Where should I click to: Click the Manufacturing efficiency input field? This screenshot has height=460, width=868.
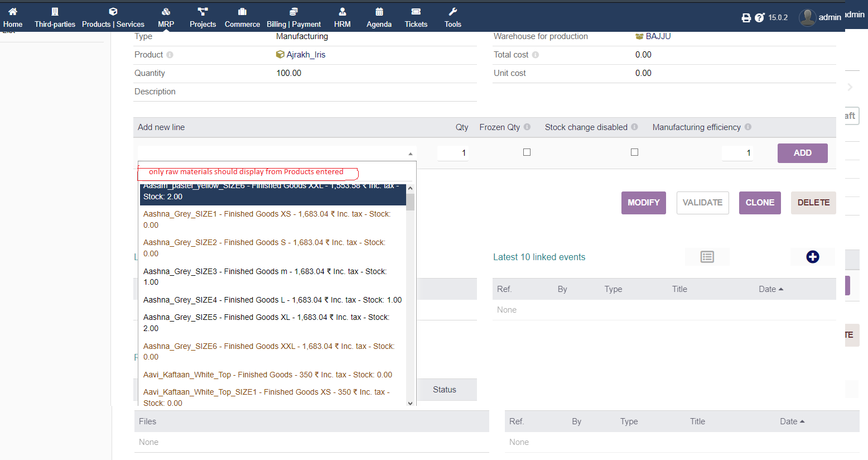pos(737,153)
